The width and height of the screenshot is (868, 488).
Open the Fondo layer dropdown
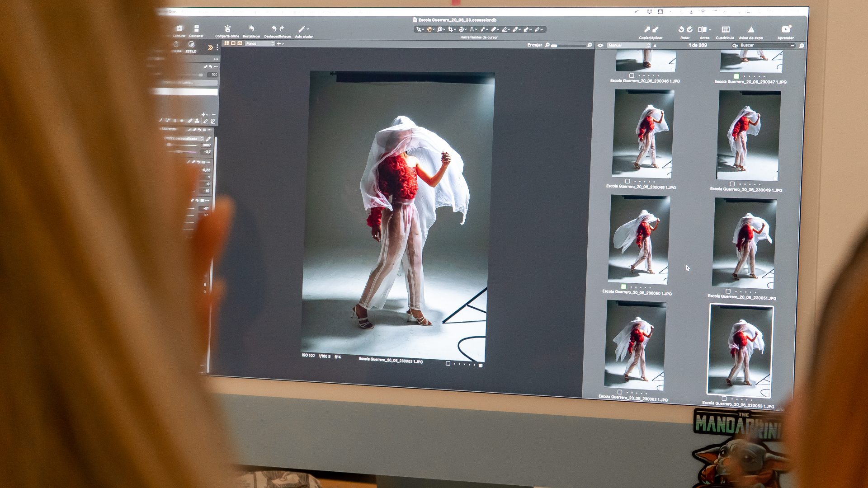tap(260, 43)
